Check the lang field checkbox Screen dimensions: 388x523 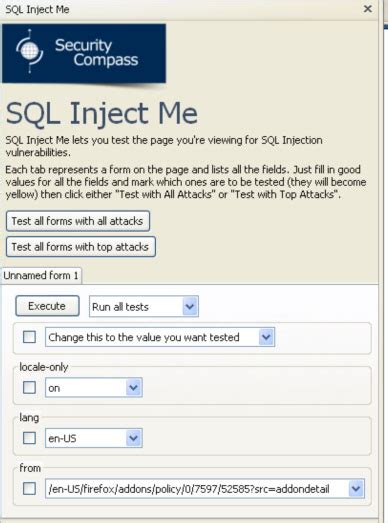point(29,438)
